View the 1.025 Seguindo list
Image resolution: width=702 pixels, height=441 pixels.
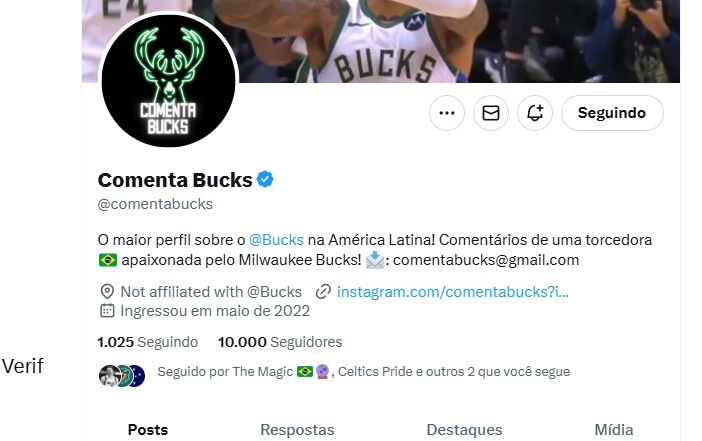pos(148,342)
